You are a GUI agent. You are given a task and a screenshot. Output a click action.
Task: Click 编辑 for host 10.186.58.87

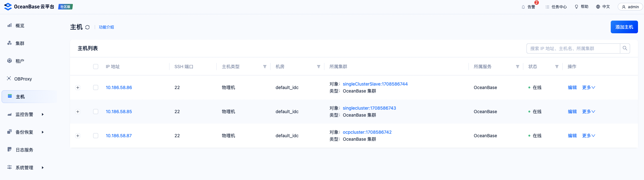tap(572, 136)
